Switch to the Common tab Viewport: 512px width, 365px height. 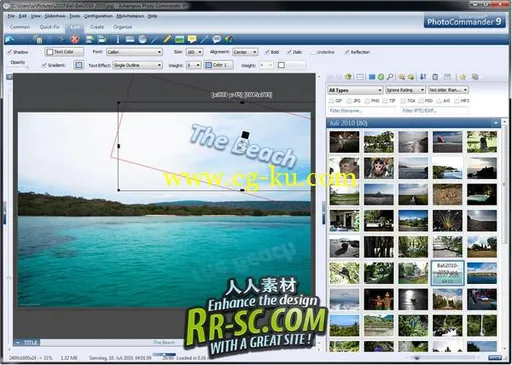[20, 27]
